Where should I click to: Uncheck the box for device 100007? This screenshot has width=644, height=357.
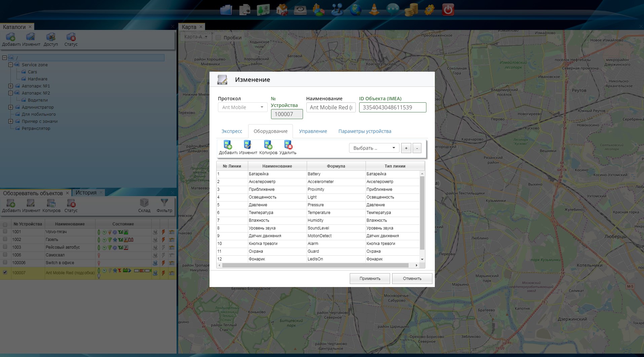pos(5,273)
